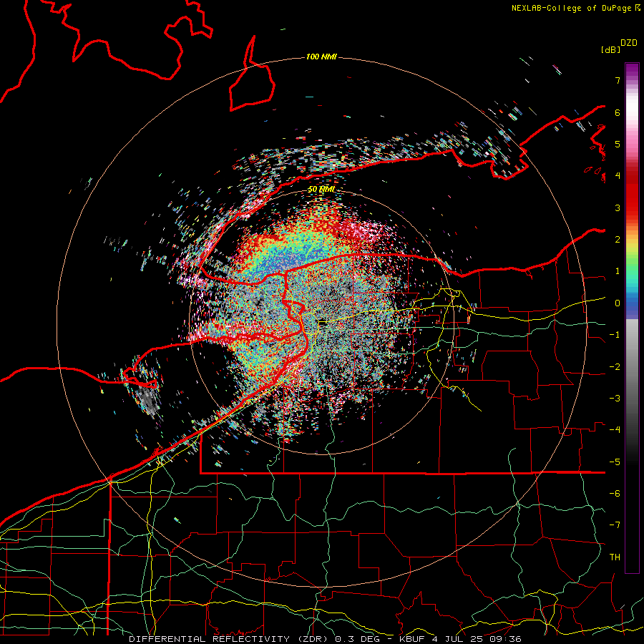Click the '0' value on color scale
Viewport: 644px width, 644px height.
[618, 303]
